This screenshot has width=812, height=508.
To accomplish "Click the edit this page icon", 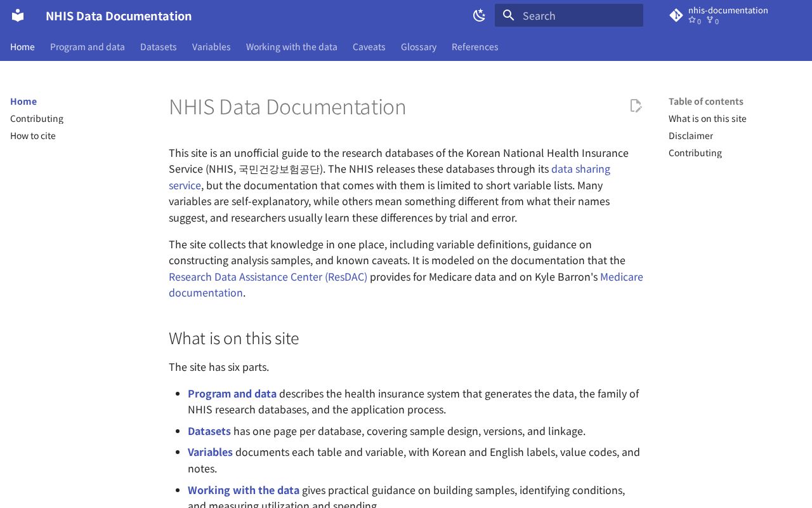I will [x=636, y=105].
